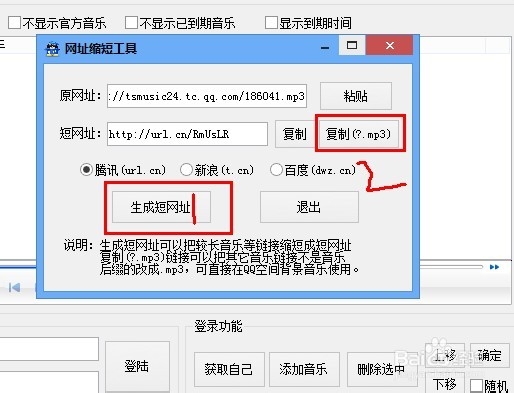The image size is (514, 393).
Task: Select 腾讯(url.cn) radio option
Action: point(86,170)
